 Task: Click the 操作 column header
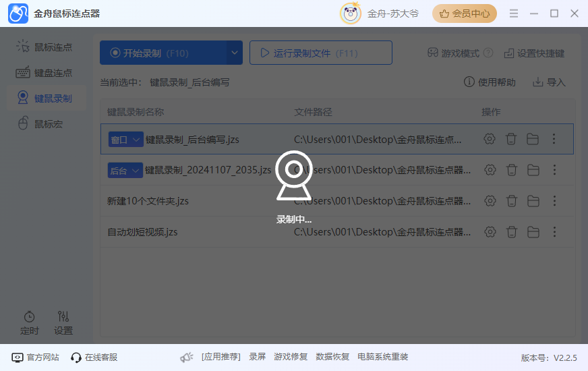click(491, 112)
